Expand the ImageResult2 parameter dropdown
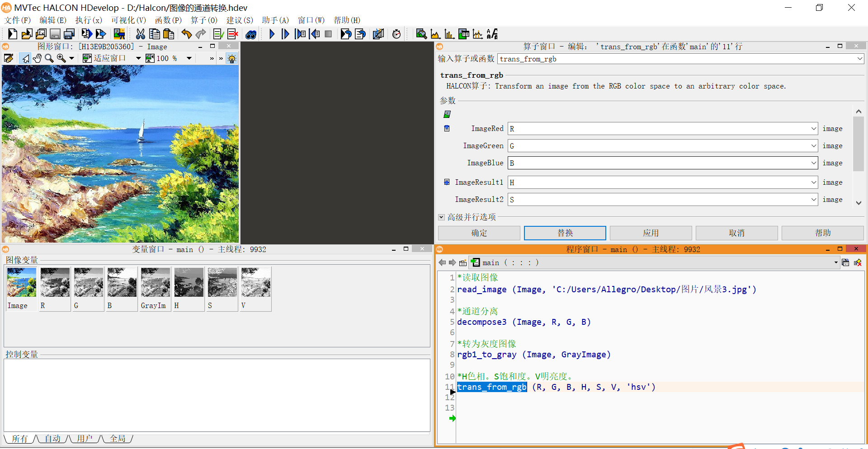The image size is (868, 449). tap(813, 200)
